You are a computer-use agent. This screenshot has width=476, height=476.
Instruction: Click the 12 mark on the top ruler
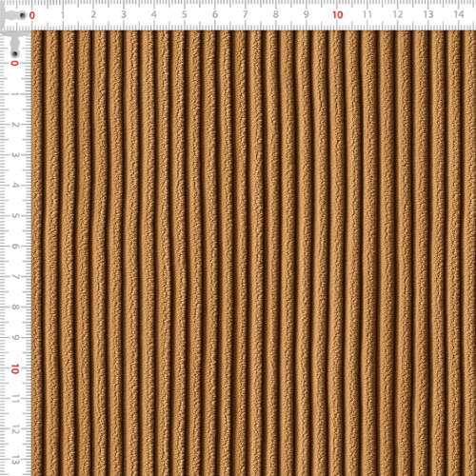[398, 14]
